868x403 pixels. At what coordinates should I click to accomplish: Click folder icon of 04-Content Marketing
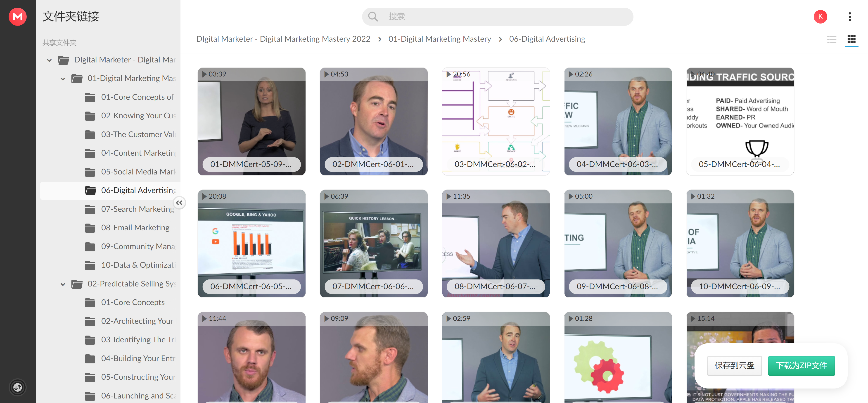90,153
